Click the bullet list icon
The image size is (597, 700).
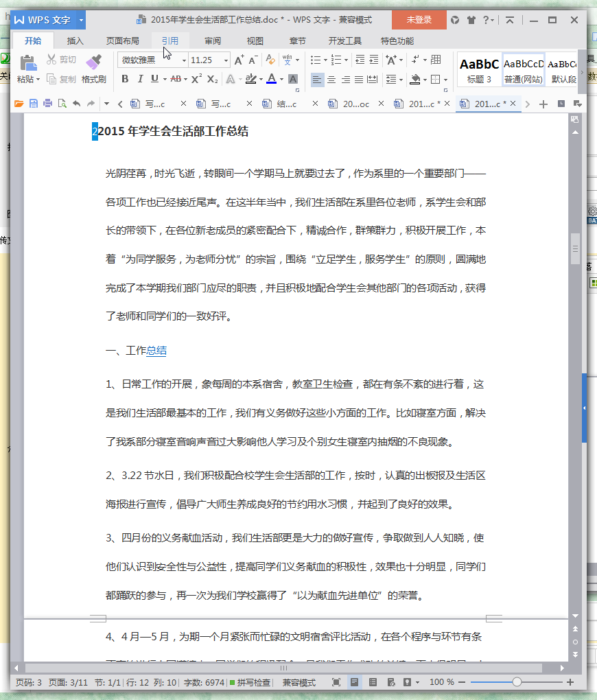pos(316,60)
